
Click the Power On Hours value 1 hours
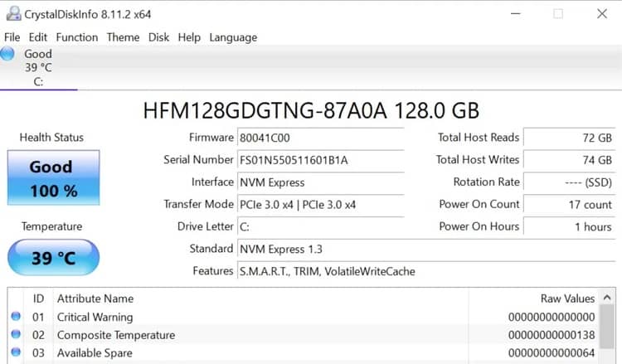[x=569, y=226]
